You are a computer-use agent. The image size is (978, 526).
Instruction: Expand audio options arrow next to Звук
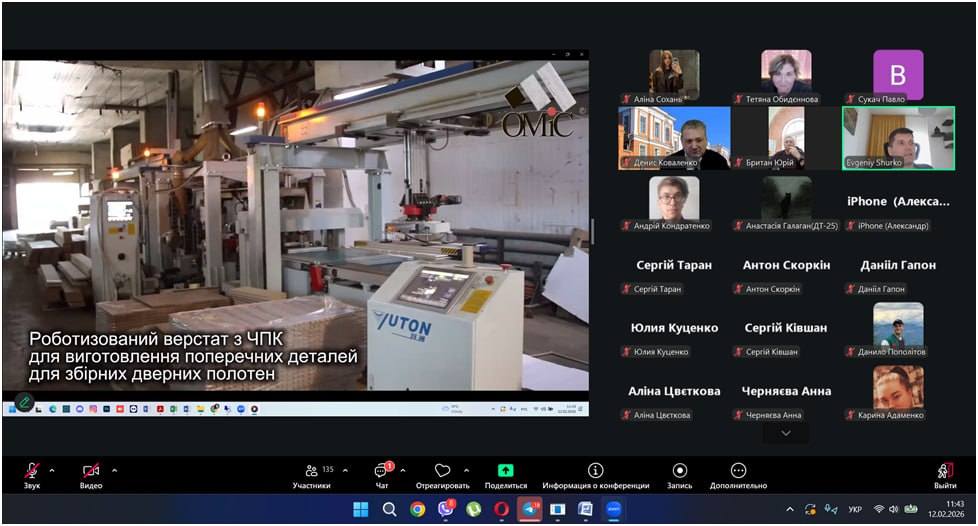52,470
